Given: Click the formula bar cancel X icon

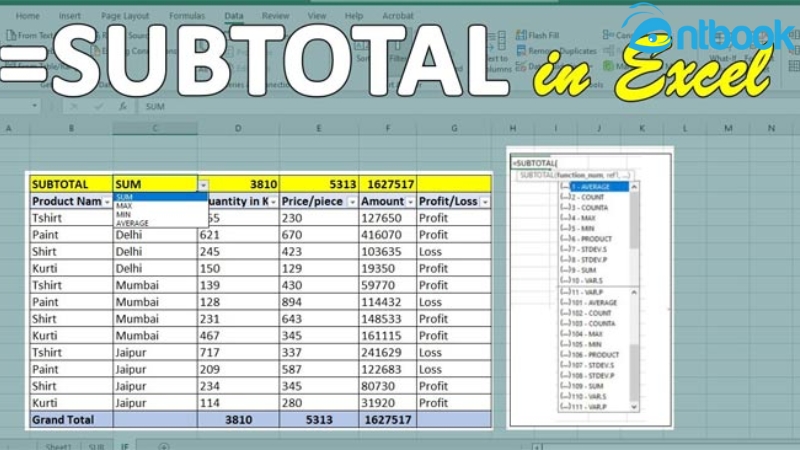Looking at the screenshot, I should click(74, 106).
